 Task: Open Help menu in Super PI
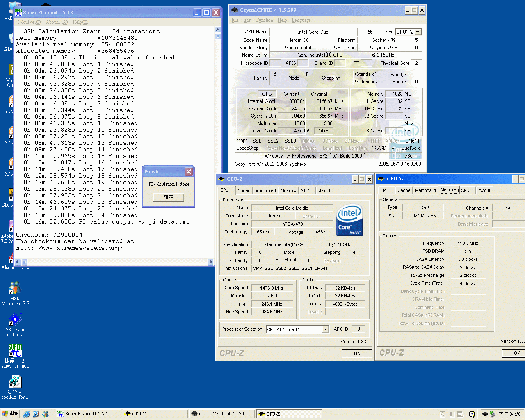pos(80,22)
